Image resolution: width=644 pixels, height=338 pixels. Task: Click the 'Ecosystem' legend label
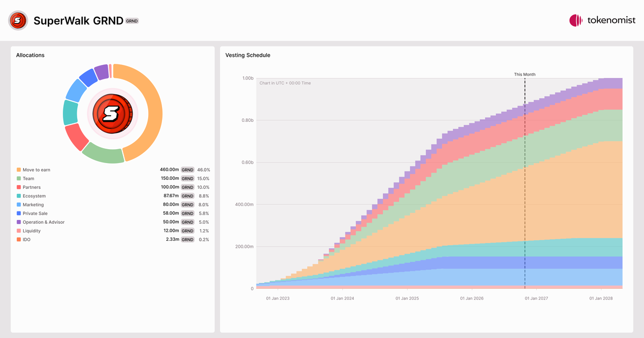34,196
